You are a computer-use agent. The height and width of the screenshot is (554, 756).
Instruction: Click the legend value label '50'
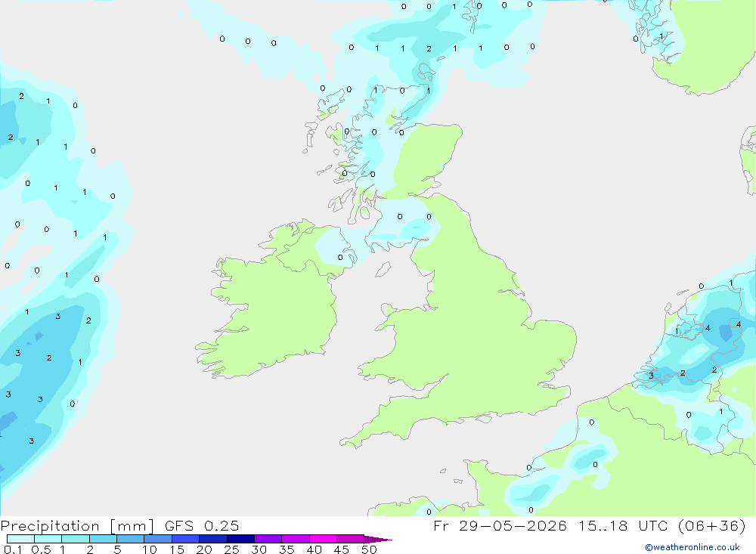369,549
